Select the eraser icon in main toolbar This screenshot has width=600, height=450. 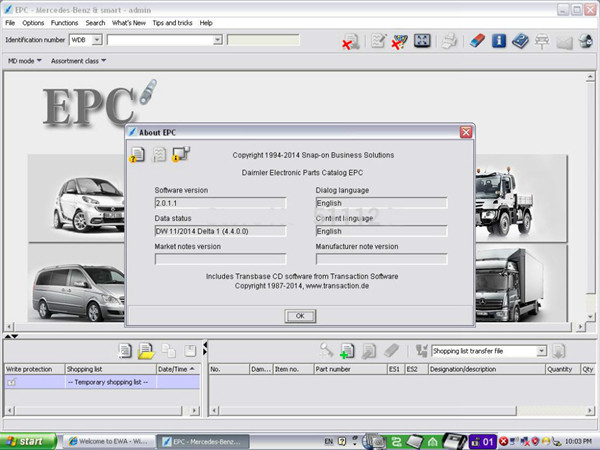(477, 41)
